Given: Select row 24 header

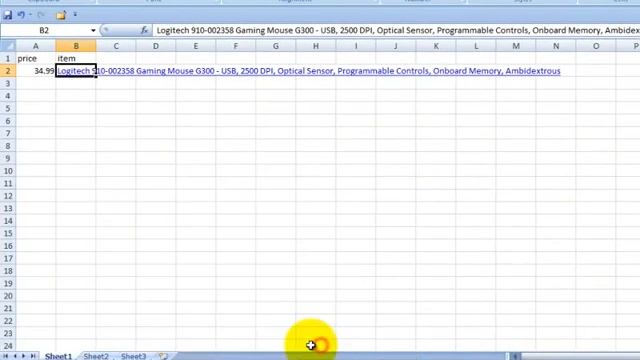Looking at the screenshot, I should pyautogui.click(x=8, y=346).
